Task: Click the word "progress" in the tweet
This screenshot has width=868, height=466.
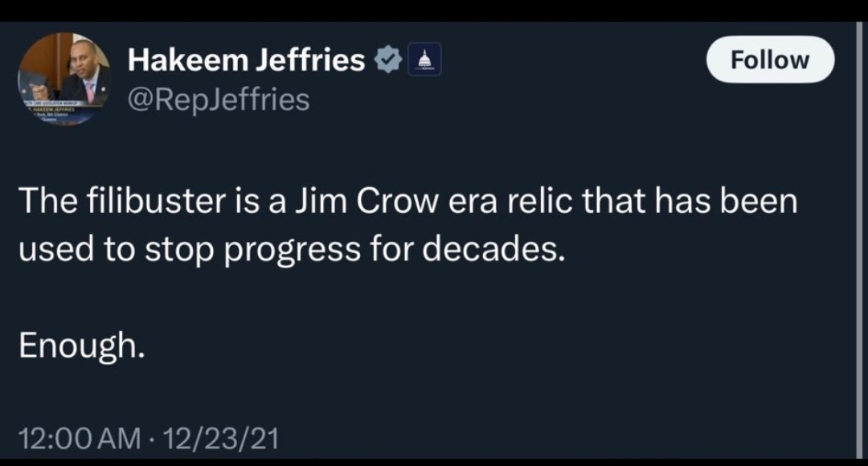Action: pyautogui.click(x=293, y=248)
